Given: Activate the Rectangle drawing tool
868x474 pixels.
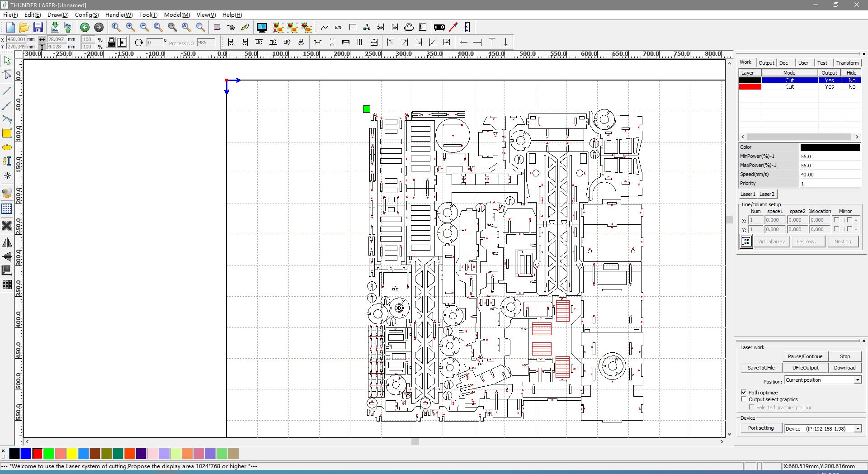Looking at the screenshot, I should coord(7,133).
